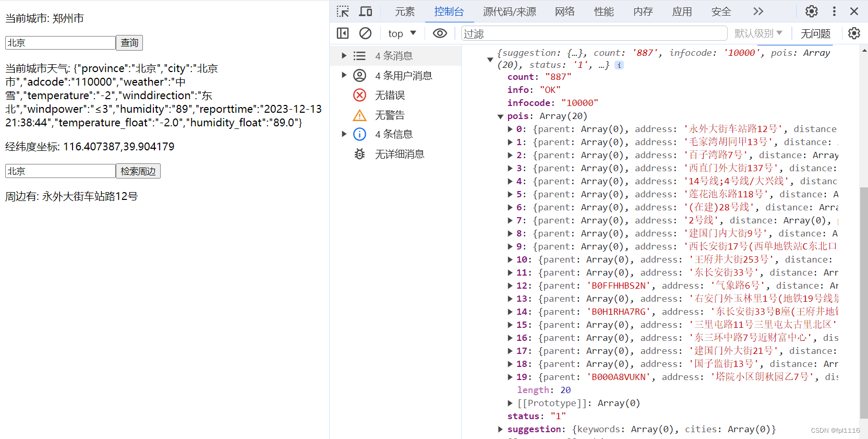Show more DevTools tabs via double chevron
The height and width of the screenshot is (439, 868).
point(758,11)
